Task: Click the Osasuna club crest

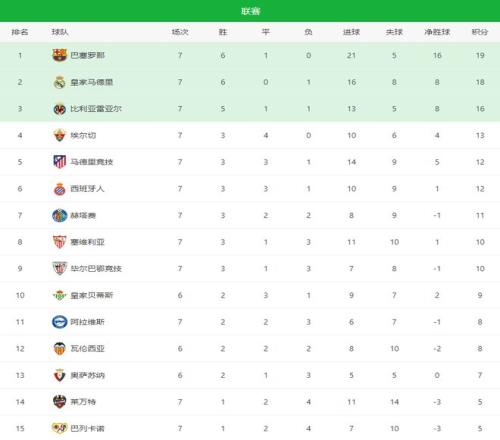Action: [60, 375]
